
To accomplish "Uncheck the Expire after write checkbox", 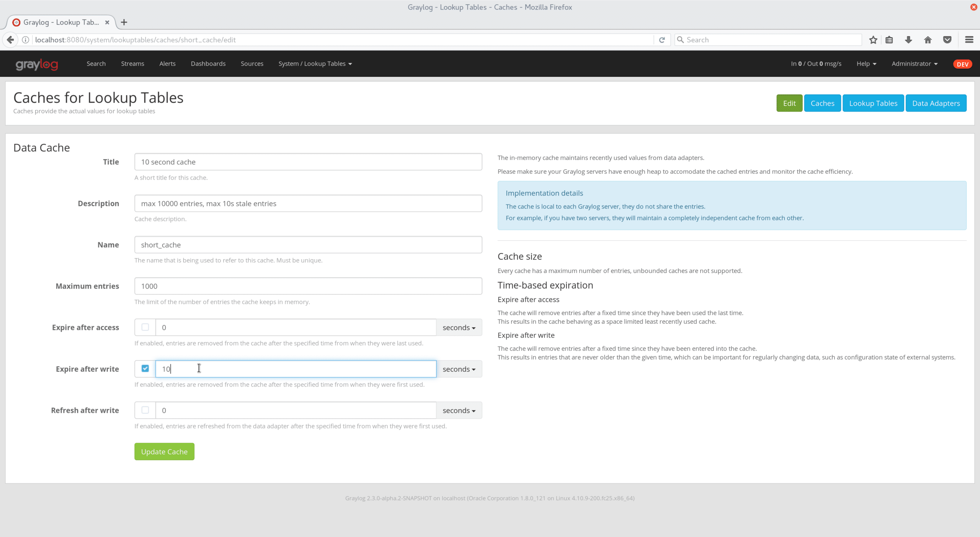I will [x=145, y=369].
